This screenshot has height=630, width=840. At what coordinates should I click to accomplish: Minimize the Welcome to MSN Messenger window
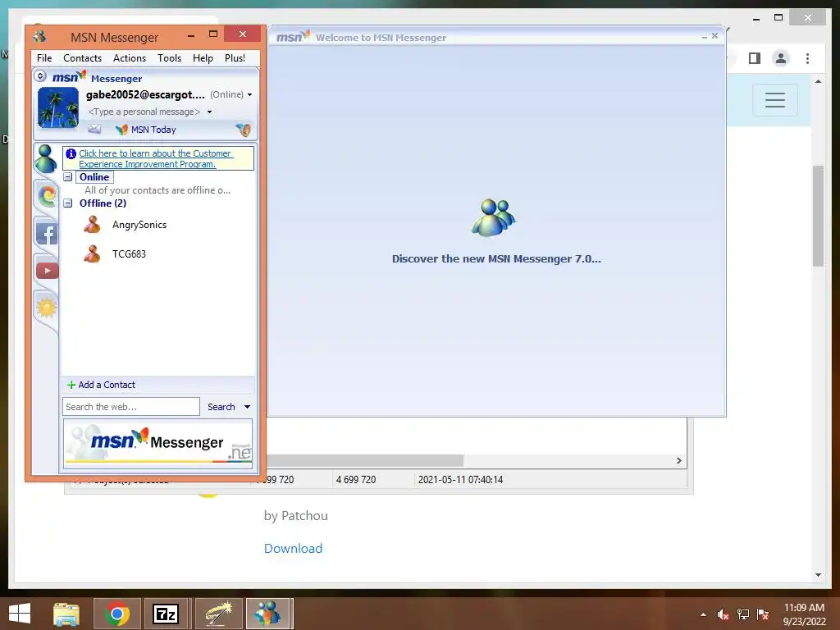(705, 36)
